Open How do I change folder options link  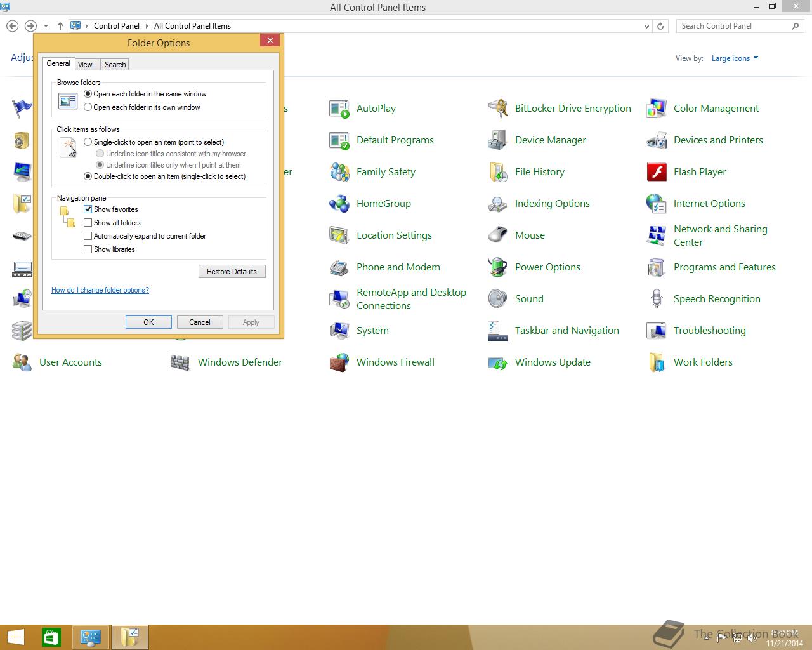[x=100, y=290]
